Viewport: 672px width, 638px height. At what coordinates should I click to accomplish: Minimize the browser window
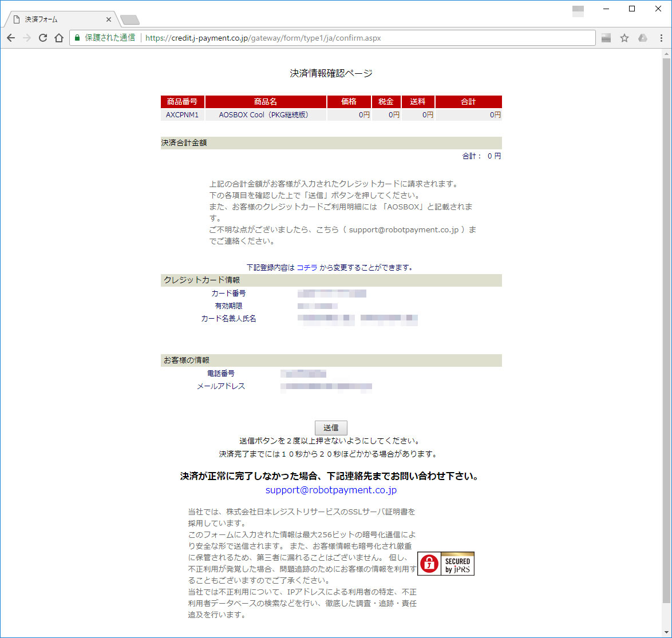pyautogui.click(x=606, y=9)
